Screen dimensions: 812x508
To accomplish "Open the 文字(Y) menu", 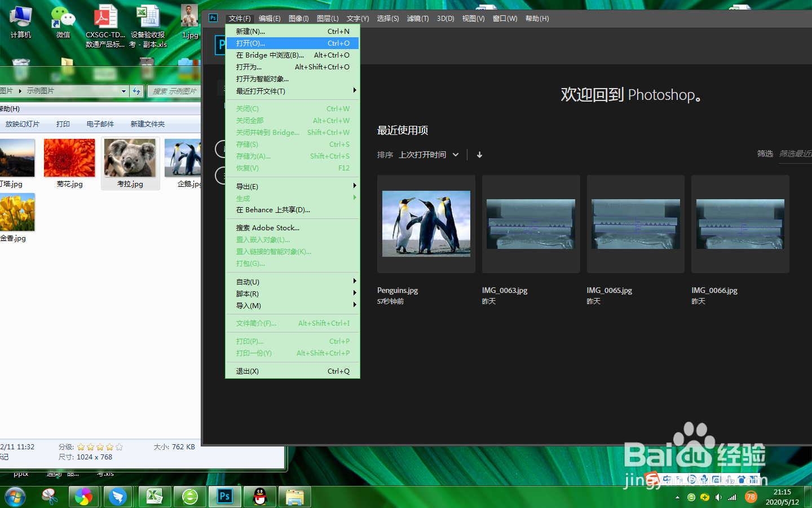I will pyautogui.click(x=358, y=19).
